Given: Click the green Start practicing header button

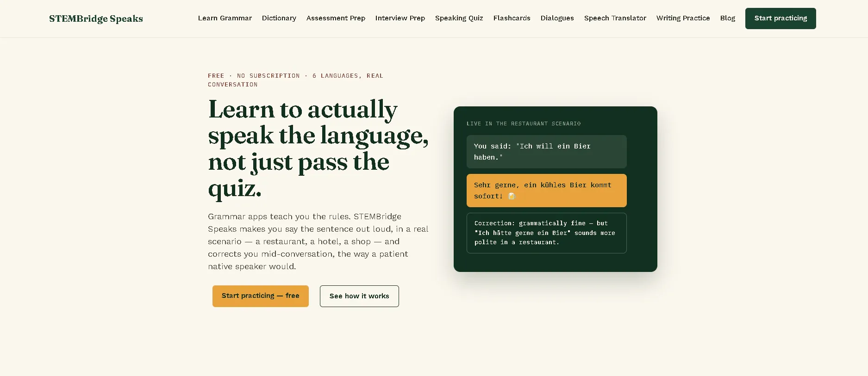Looking at the screenshot, I should [x=781, y=18].
